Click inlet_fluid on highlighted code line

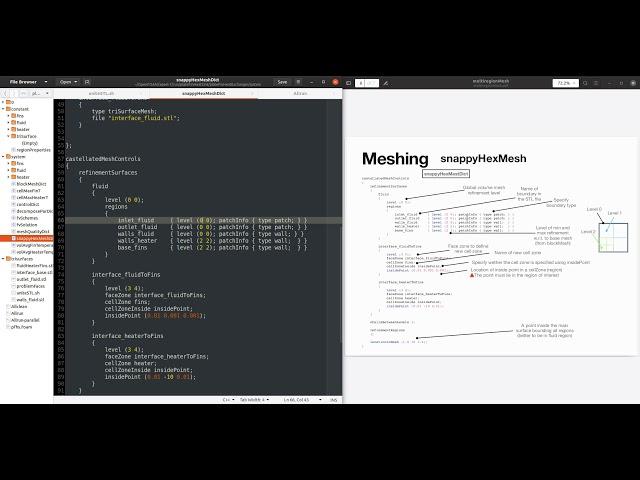[136, 220]
